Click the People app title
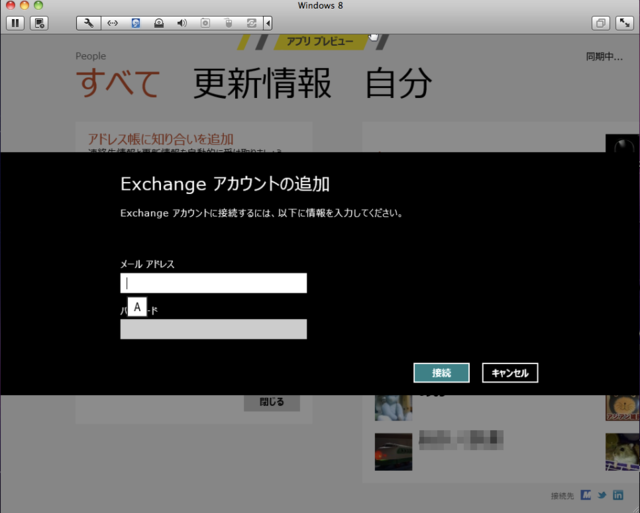This screenshot has width=640, height=513. click(91, 56)
